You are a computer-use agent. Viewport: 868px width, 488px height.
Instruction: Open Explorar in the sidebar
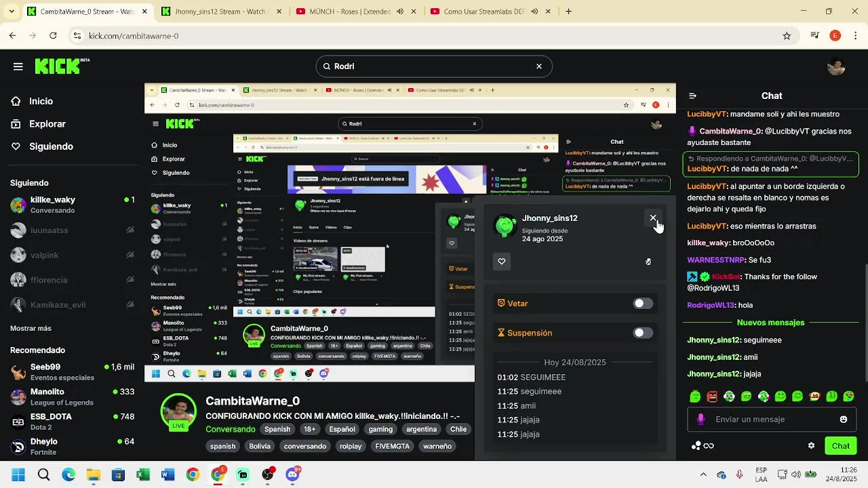47,124
